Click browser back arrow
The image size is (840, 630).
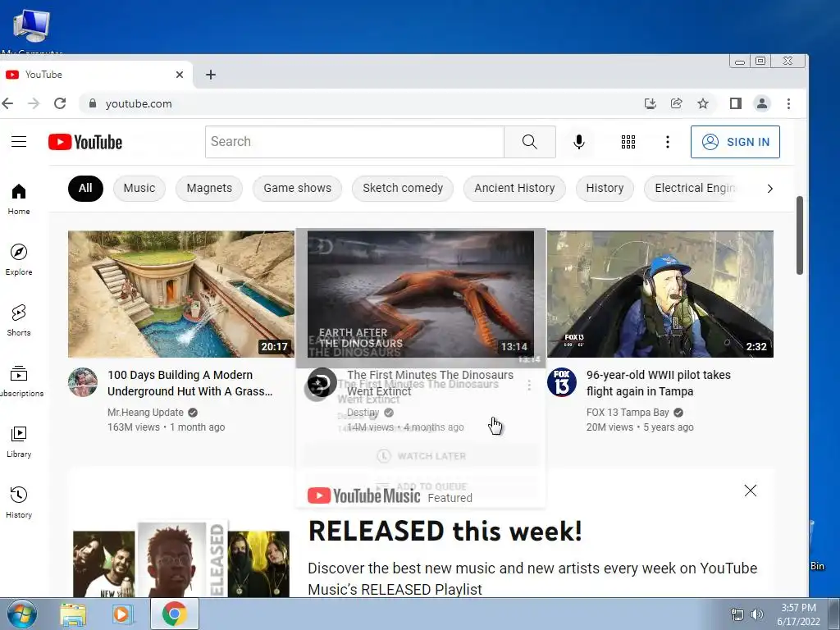pyautogui.click(x=7, y=103)
